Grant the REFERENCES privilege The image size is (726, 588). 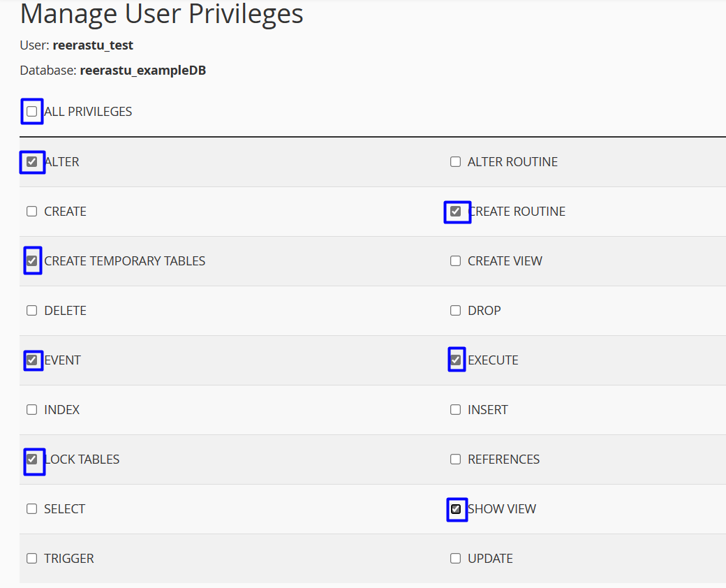(456, 460)
